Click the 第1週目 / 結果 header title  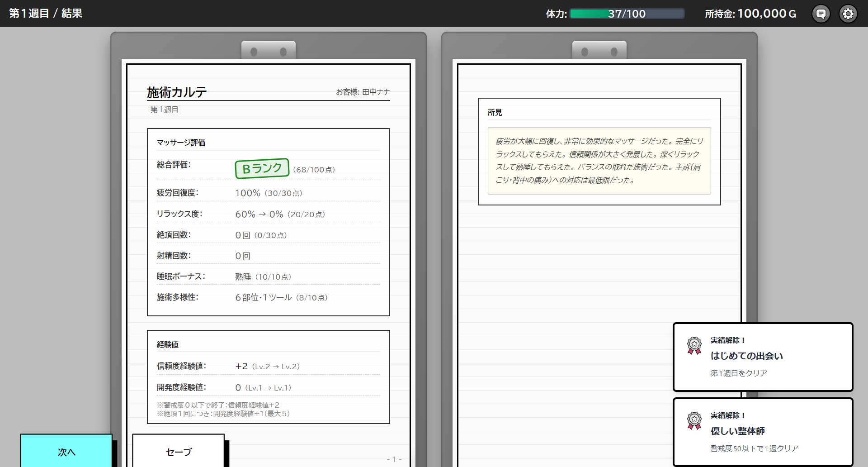[x=46, y=14]
